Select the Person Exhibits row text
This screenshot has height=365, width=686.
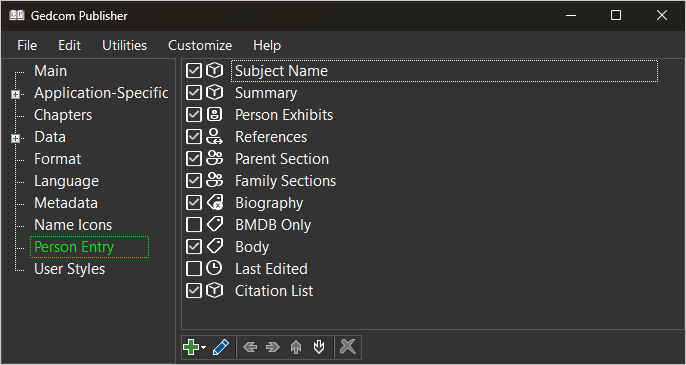(x=284, y=115)
